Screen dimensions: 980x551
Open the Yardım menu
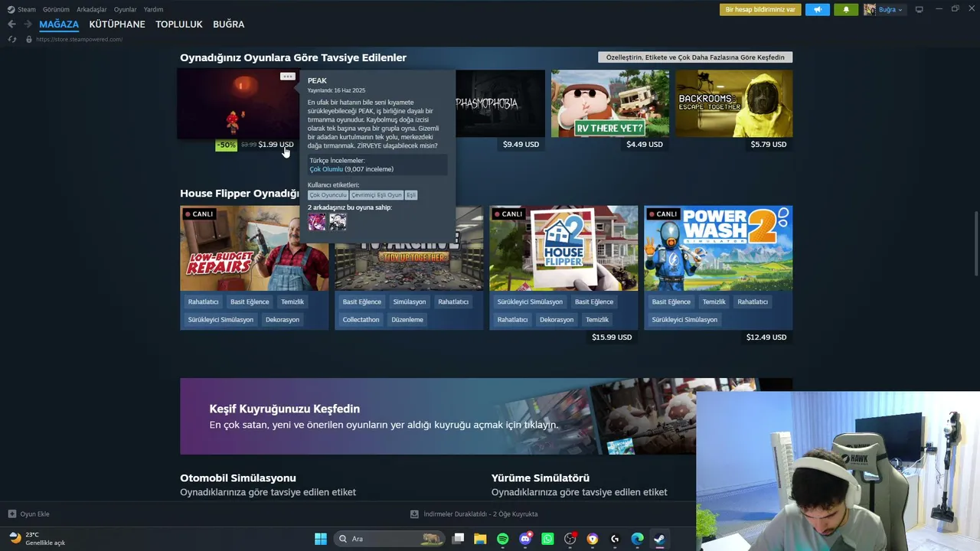point(153,9)
